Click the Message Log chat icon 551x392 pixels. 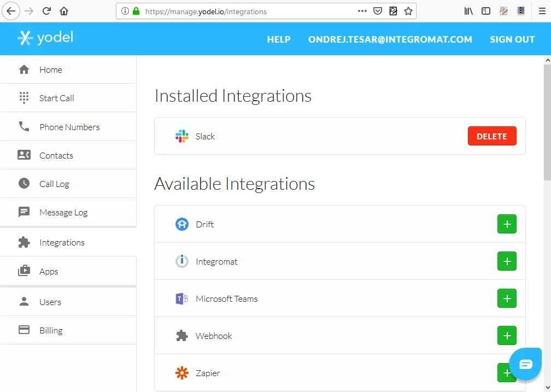[x=24, y=212]
